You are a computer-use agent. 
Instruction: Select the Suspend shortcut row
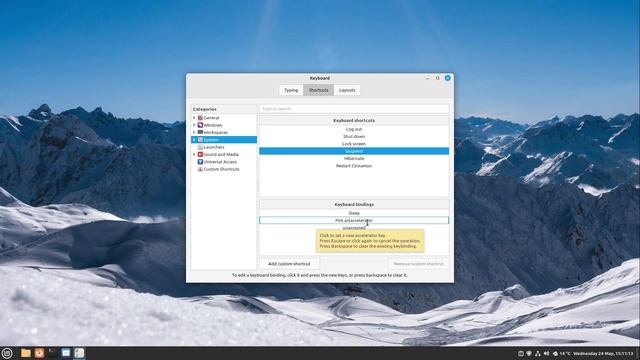[354, 151]
